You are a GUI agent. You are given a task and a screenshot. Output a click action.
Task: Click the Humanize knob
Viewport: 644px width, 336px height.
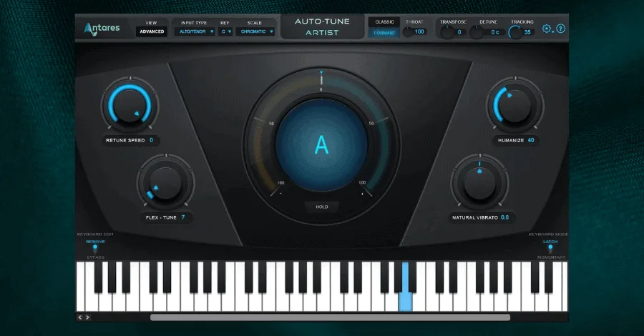tap(514, 105)
